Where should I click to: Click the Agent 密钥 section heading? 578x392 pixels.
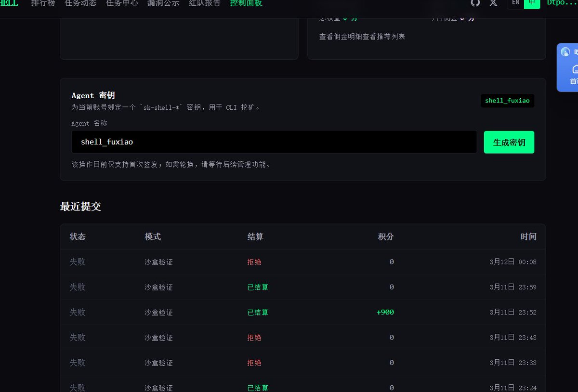[x=93, y=95]
